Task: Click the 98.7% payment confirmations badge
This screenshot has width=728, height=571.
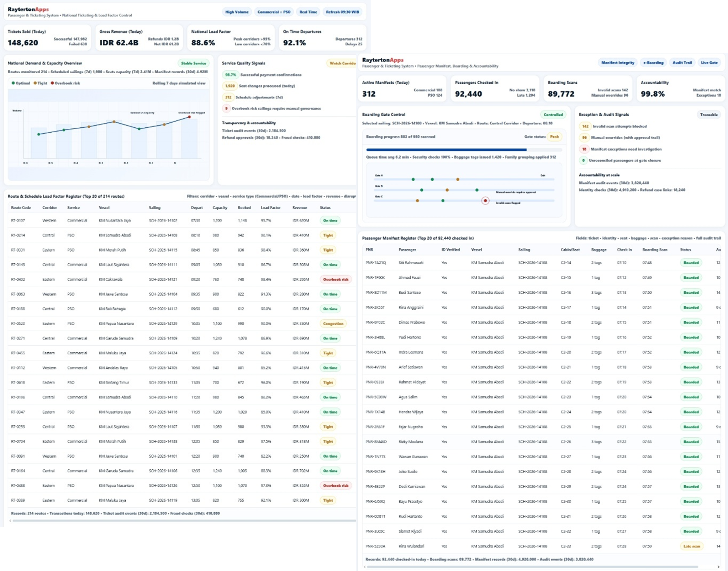Action: pyautogui.click(x=230, y=75)
